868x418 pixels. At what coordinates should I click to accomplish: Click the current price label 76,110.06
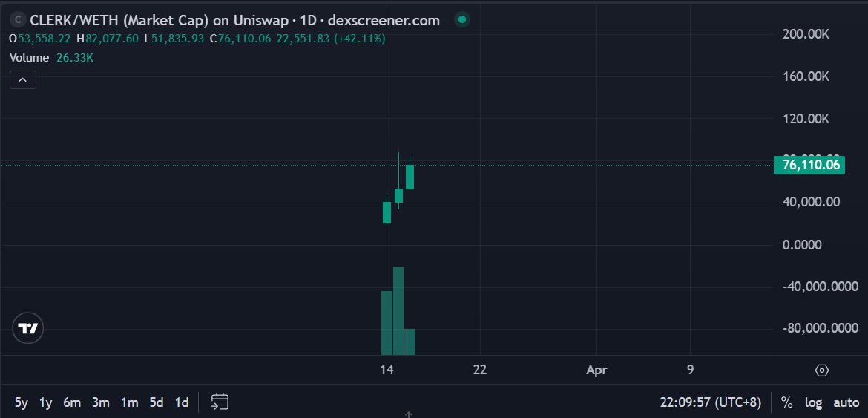pos(809,165)
